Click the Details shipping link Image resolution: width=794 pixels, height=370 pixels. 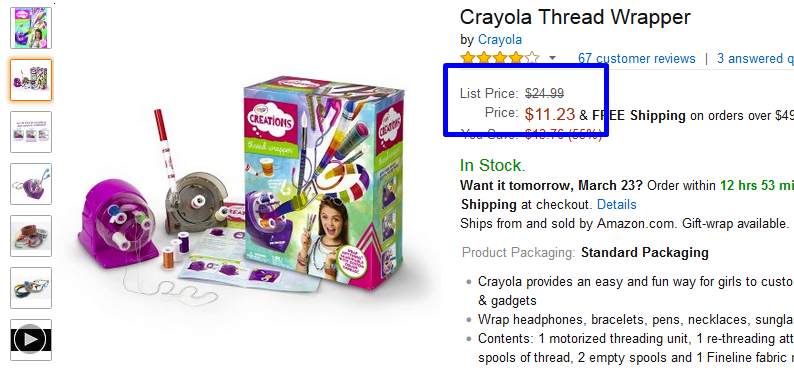tap(617, 204)
